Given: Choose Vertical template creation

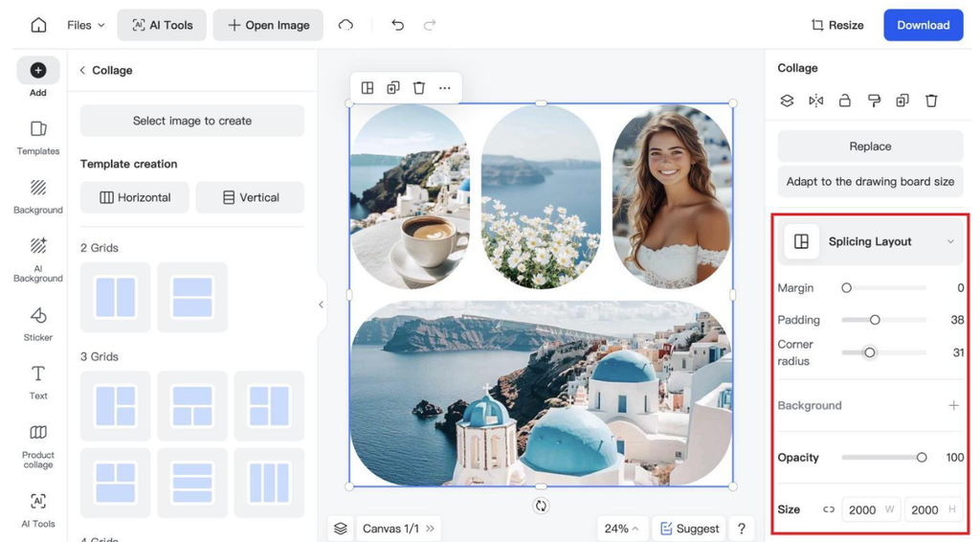Looking at the screenshot, I should [x=250, y=197].
